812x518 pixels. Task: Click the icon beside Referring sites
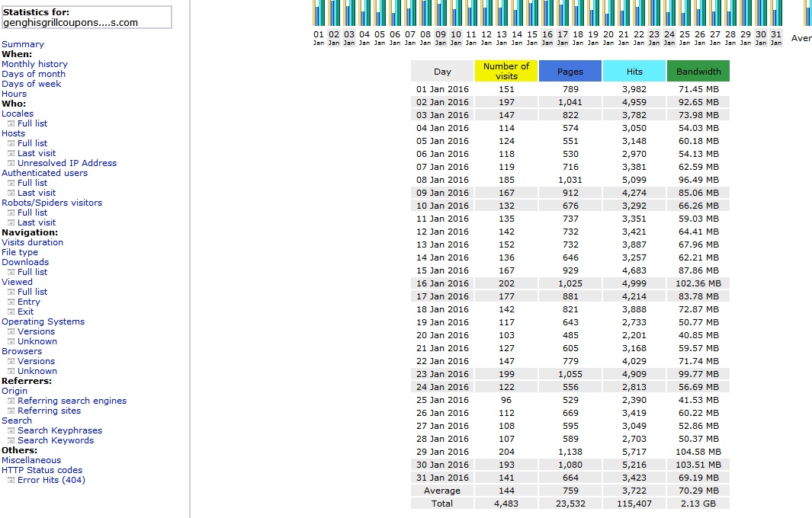[x=11, y=411]
